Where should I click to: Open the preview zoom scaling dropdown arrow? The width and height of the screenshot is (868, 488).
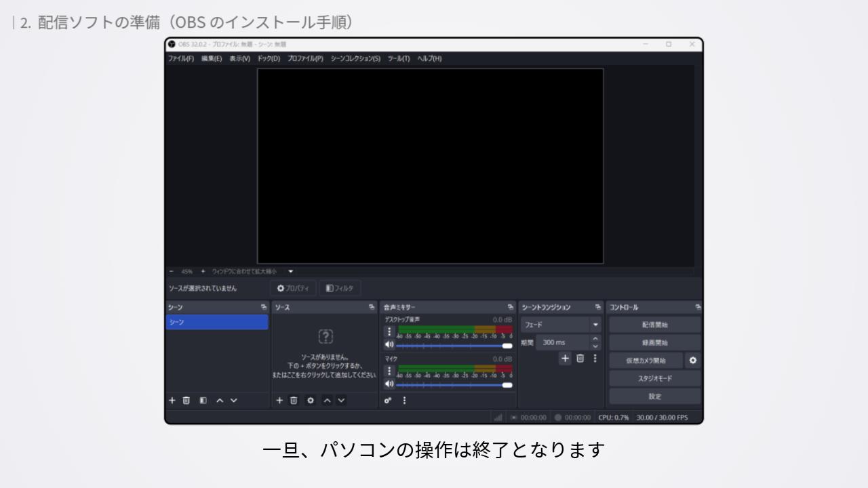(291, 271)
